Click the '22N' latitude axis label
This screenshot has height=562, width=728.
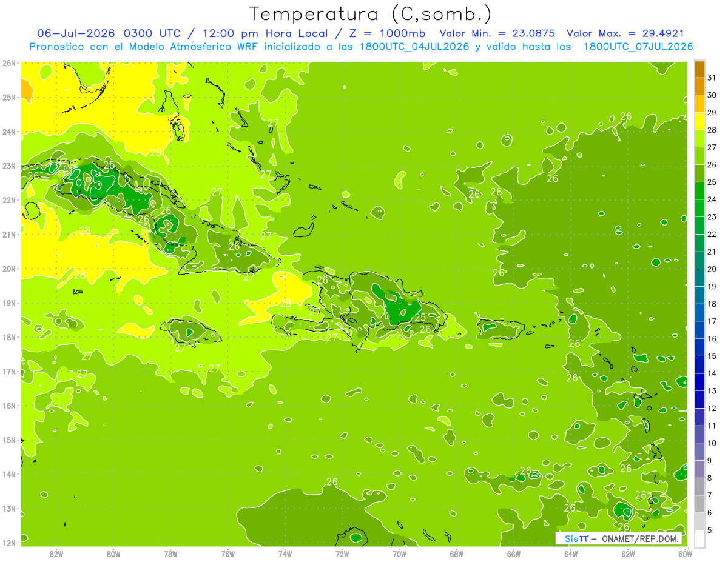click(9, 200)
